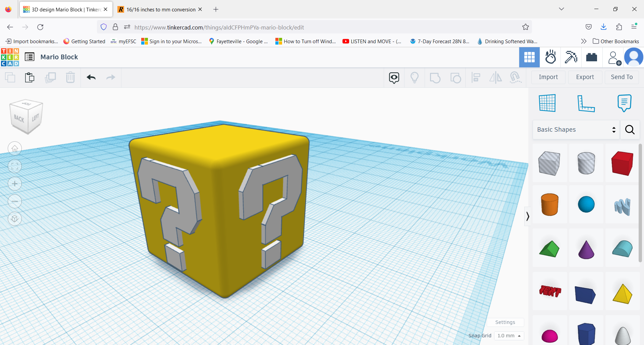Select the Ruler tool
This screenshot has width=644, height=345.
tap(587, 103)
